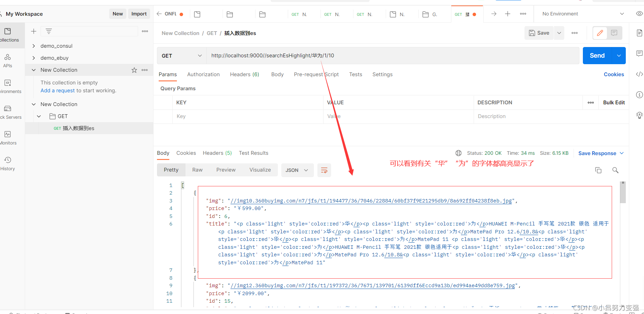Click the filter icon in collections search
Image resolution: width=644 pixels, height=314 pixels.
coord(49,31)
